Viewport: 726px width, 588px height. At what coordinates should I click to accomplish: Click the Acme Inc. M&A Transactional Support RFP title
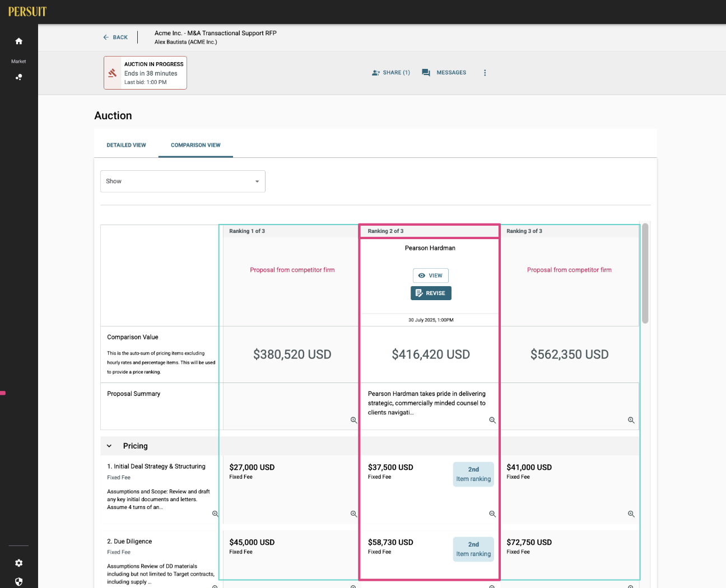216,33
